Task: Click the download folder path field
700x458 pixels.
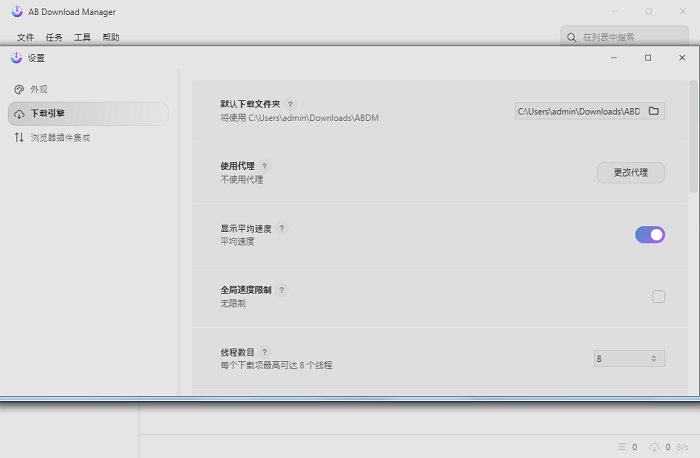Action: pos(577,111)
